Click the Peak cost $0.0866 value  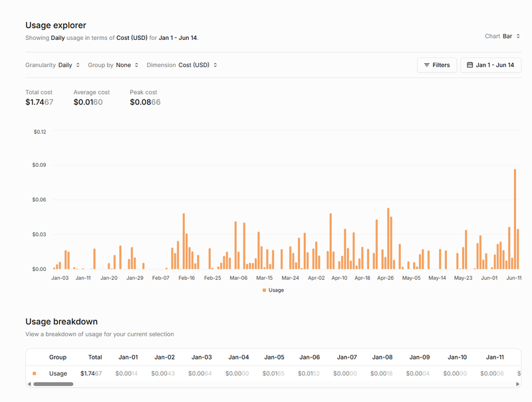point(145,102)
